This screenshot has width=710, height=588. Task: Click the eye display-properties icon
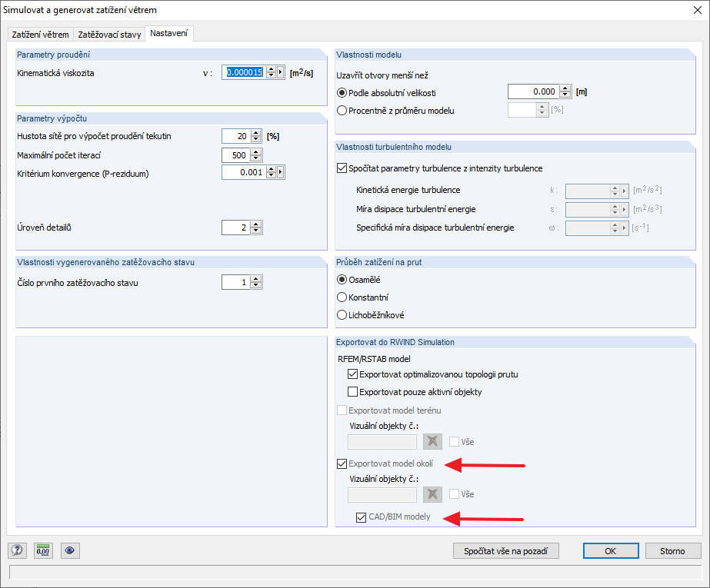click(69, 550)
